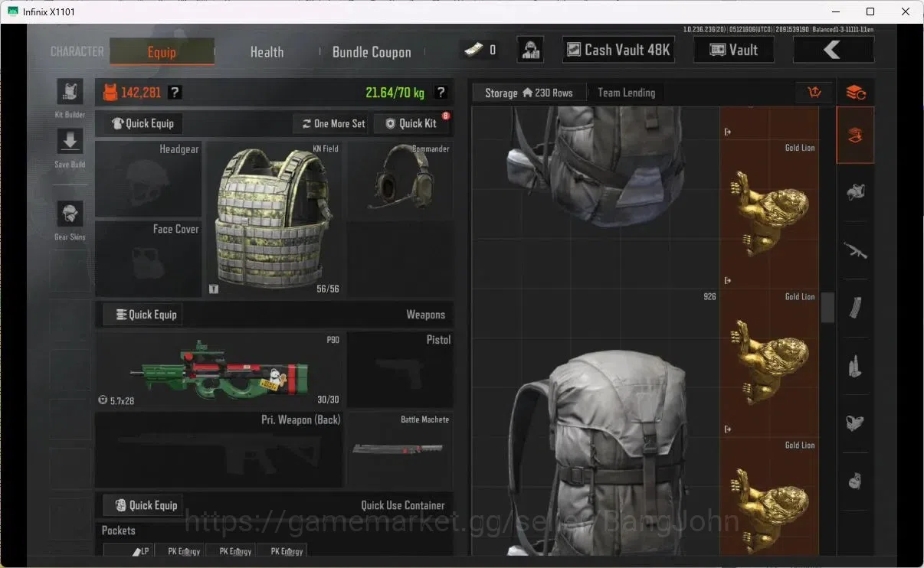This screenshot has height=568, width=924.
Task: Select the all items storage filter
Action: pos(856,135)
